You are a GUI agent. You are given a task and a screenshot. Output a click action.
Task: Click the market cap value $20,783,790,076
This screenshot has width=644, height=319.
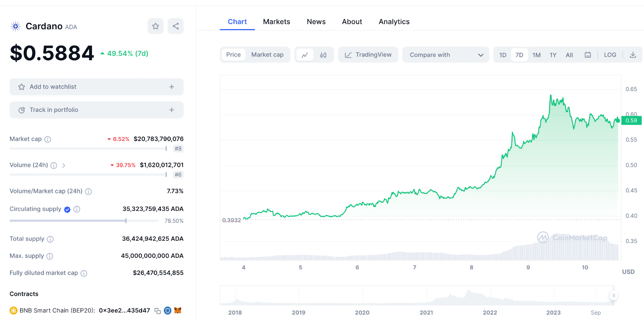(x=159, y=139)
